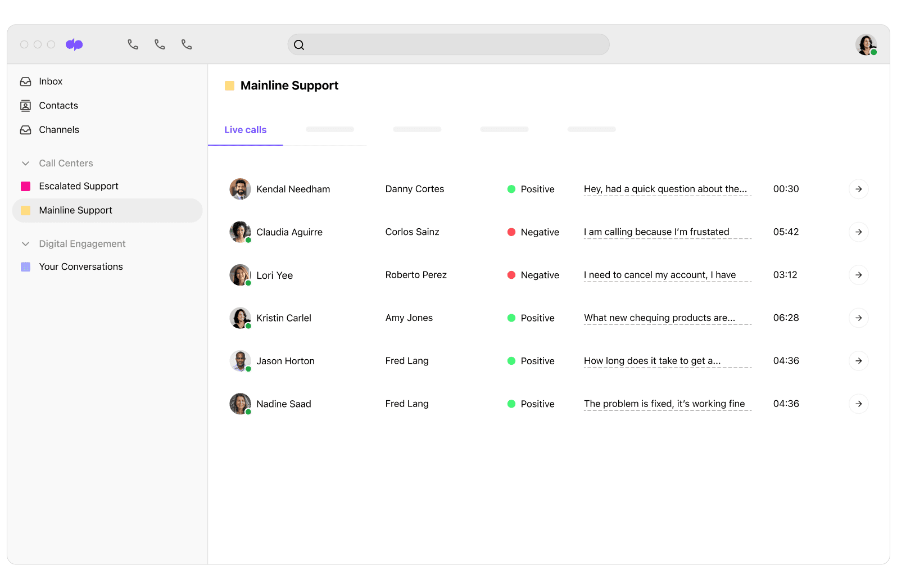Click arrow button for Nadine Saad call

point(858,404)
